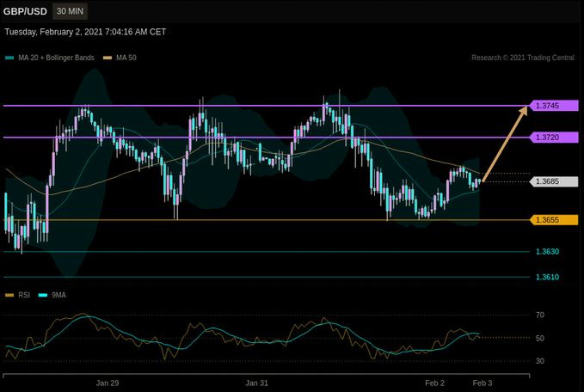The image size is (584, 392).
Task: Click the Feb 2 date axis label
Action: tap(434, 383)
